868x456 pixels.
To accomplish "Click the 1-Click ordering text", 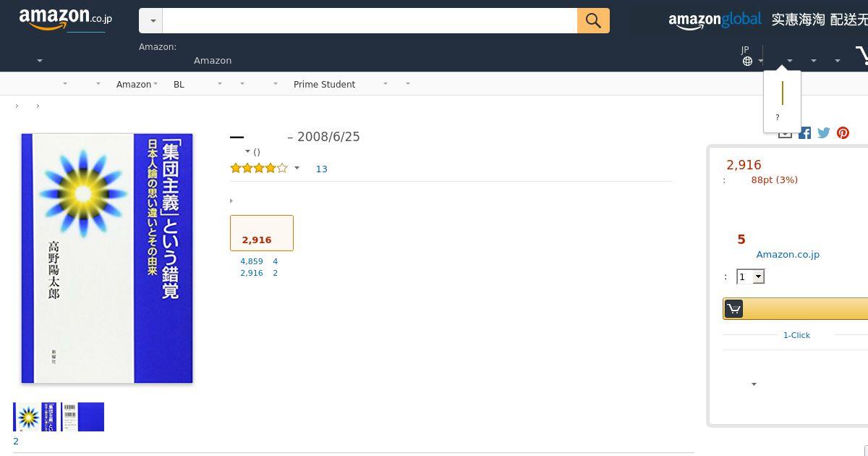I will 796,335.
